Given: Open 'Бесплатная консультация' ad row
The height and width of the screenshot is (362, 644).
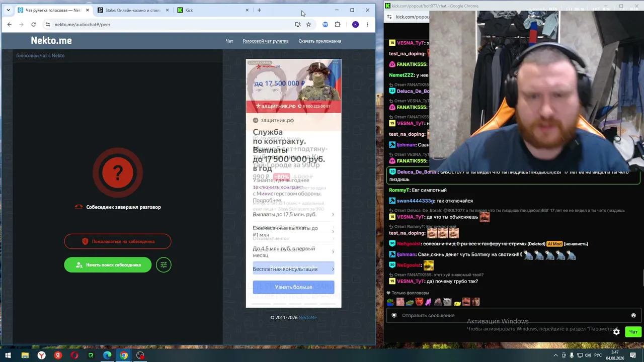Looking at the screenshot, I should pos(293,269).
